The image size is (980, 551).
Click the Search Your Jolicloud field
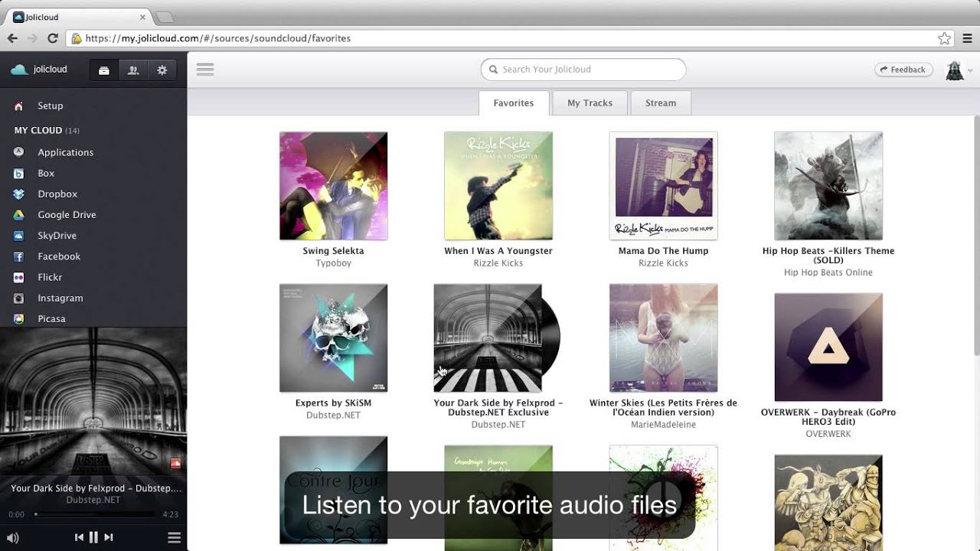click(x=583, y=70)
